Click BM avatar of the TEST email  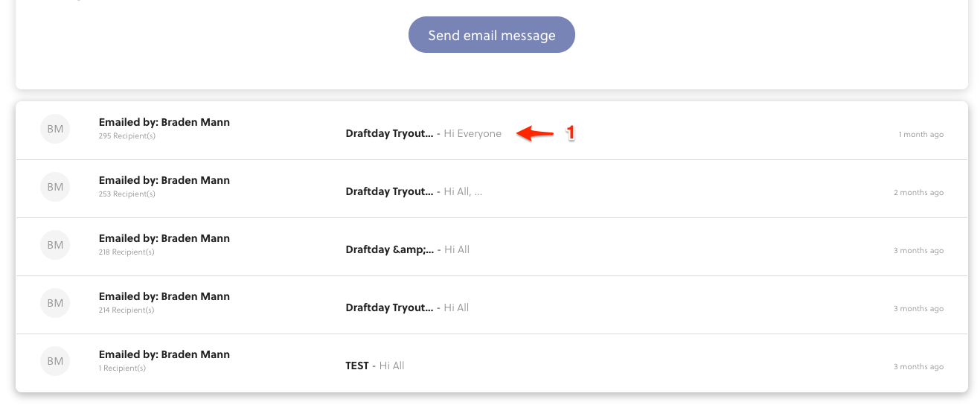point(55,361)
